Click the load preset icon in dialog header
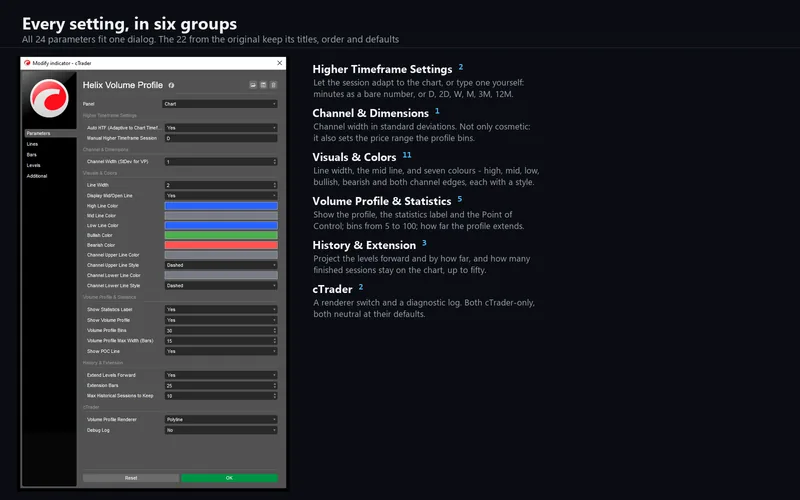The height and width of the screenshot is (500, 800). click(253, 85)
